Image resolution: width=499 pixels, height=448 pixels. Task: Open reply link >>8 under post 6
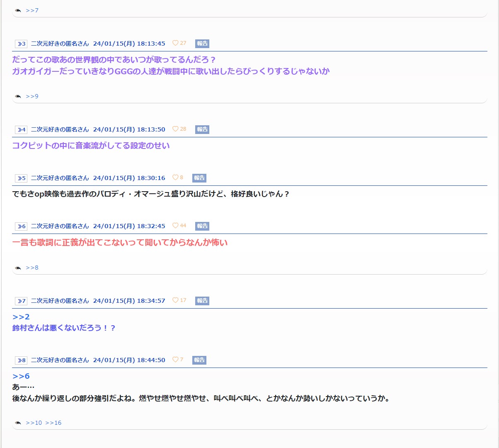32,268
